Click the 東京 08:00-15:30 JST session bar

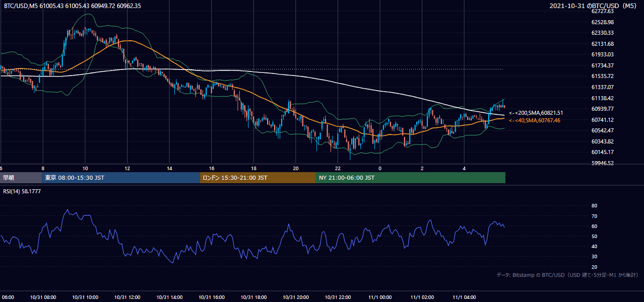click(x=121, y=178)
